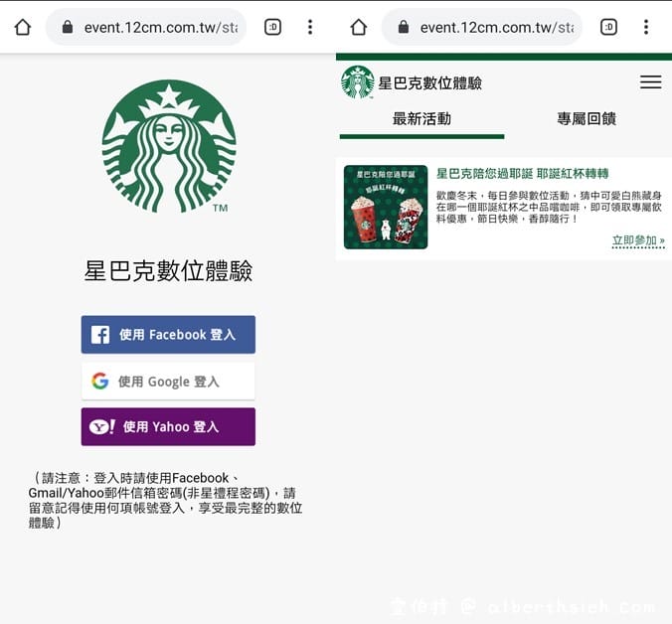Viewport: 672px width, 624px height.
Task: Open the tab switcher in the right browser
Action: pos(608,27)
